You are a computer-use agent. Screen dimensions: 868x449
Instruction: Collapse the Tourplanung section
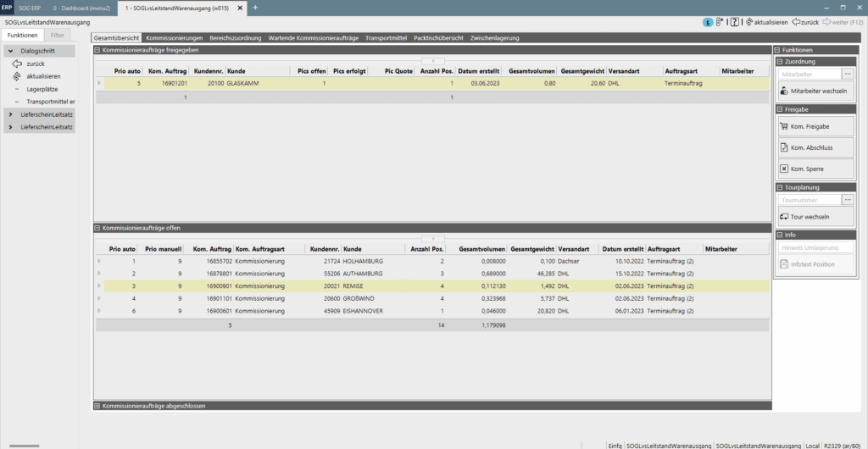pyautogui.click(x=780, y=187)
